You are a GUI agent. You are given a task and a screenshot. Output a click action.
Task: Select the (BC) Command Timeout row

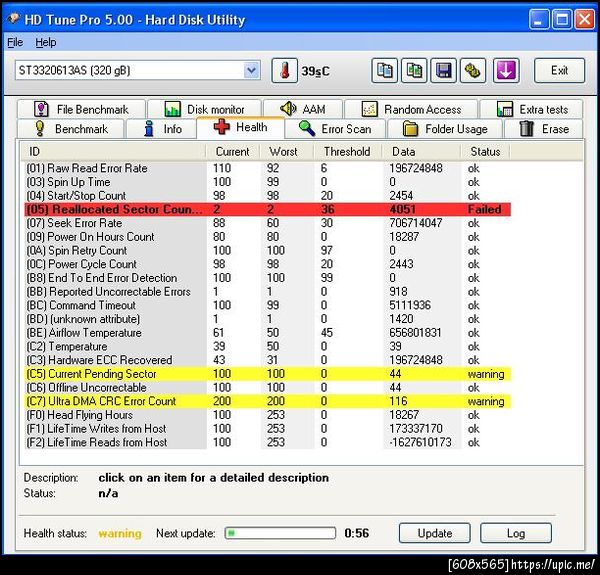[267, 305]
